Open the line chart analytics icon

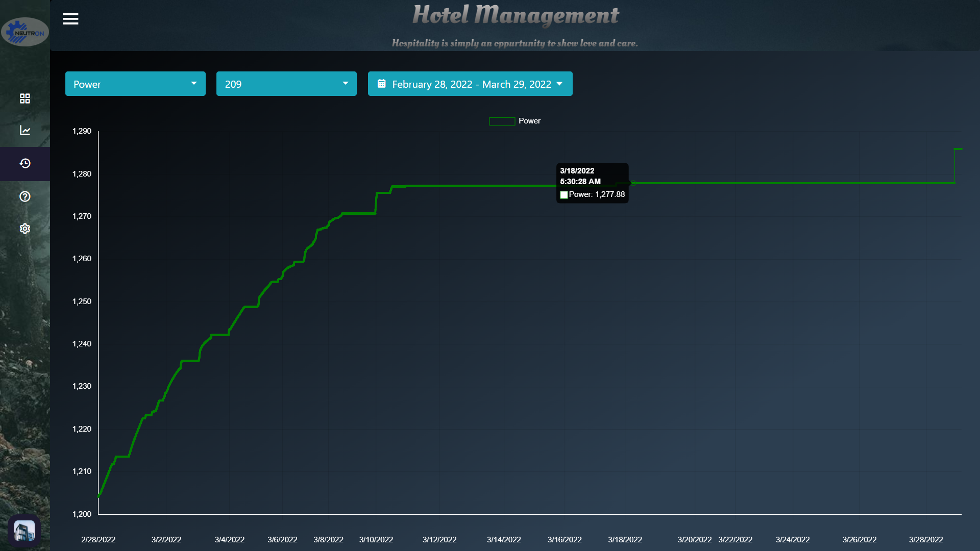tap(25, 131)
